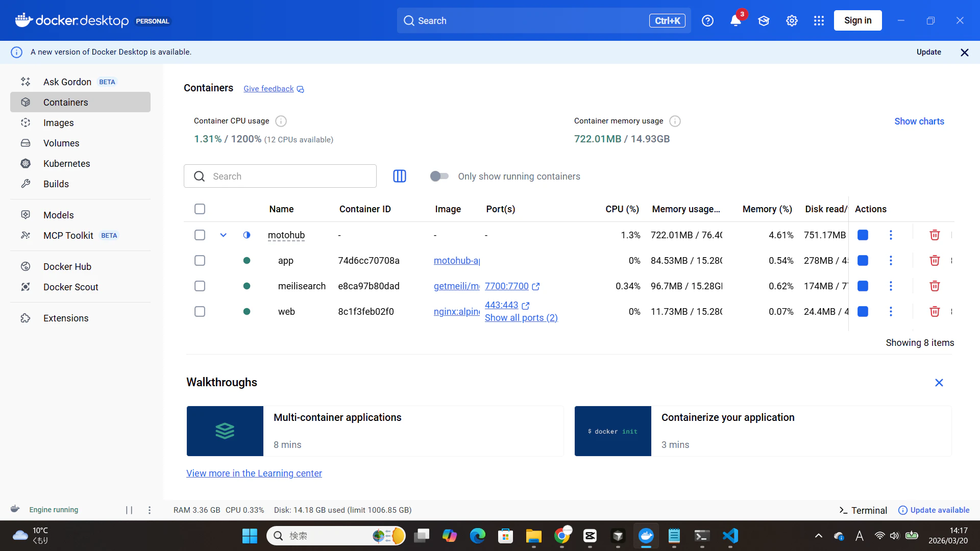Delete the meilisearch container
This screenshot has height=551, width=980.
(x=935, y=286)
